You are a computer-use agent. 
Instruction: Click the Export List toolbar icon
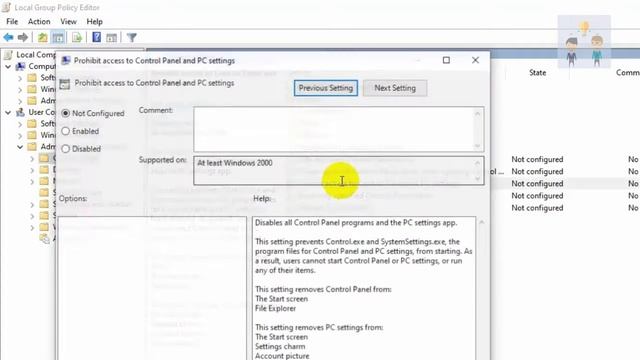pos(77,38)
